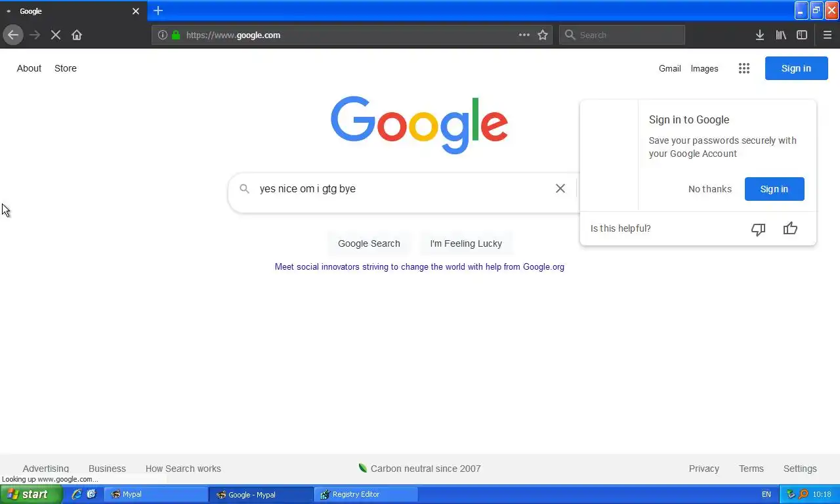Image resolution: width=840 pixels, height=504 pixels.
Task: Open the Privacy footer link
Action: click(x=704, y=469)
